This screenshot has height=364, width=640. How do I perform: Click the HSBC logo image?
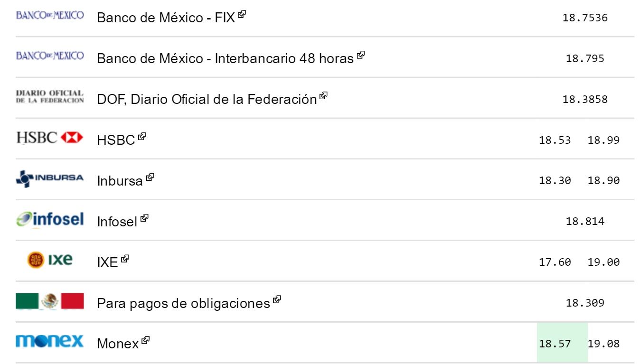click(50, 138)
